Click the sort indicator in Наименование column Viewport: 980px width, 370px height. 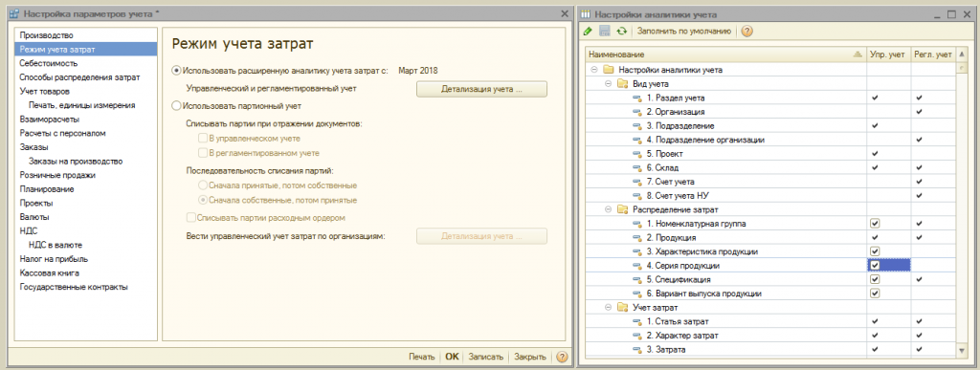(857, 54)
